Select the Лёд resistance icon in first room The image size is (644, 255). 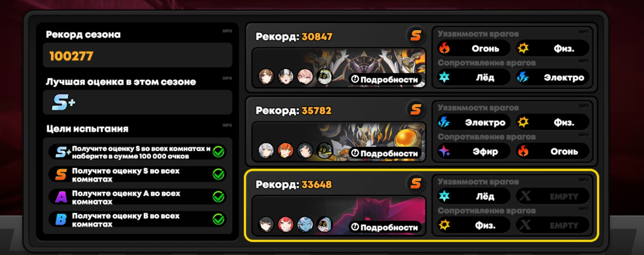tap(444, 77)
